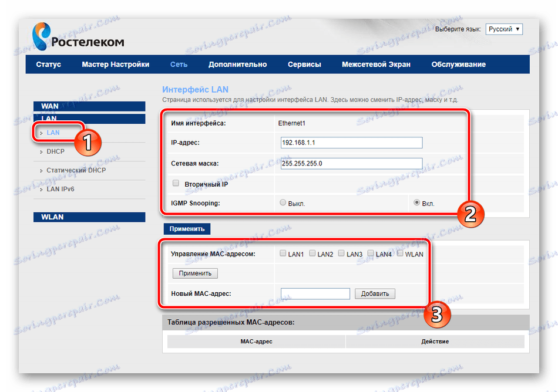Click the Выберите язык label

[458, 29]
